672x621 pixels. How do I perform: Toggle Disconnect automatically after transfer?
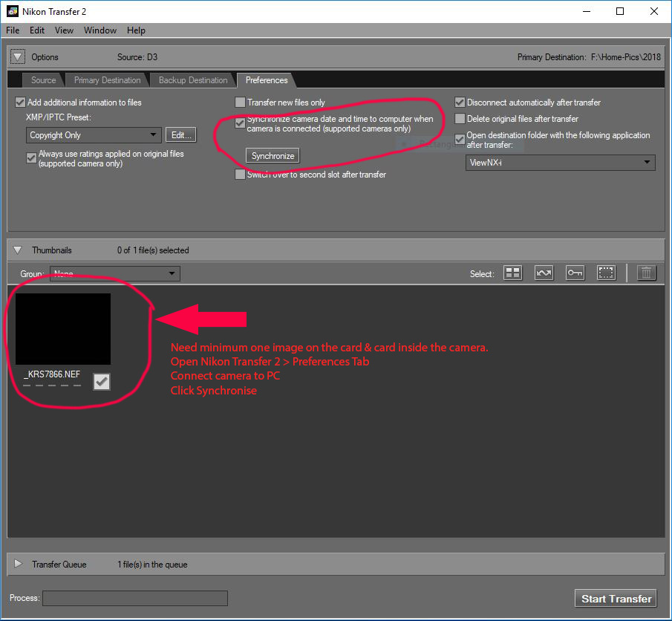point(460,102)
